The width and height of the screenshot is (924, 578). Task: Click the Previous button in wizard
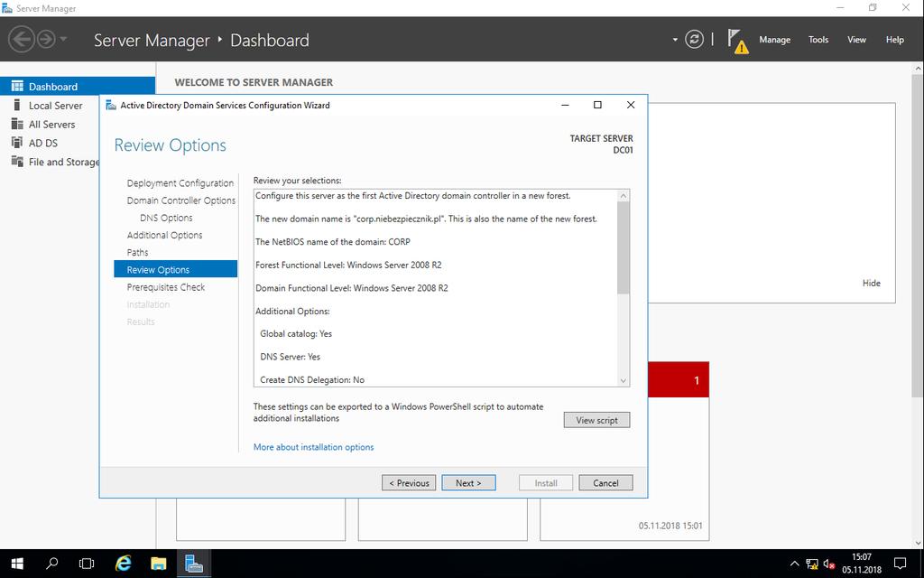[409, 483]
